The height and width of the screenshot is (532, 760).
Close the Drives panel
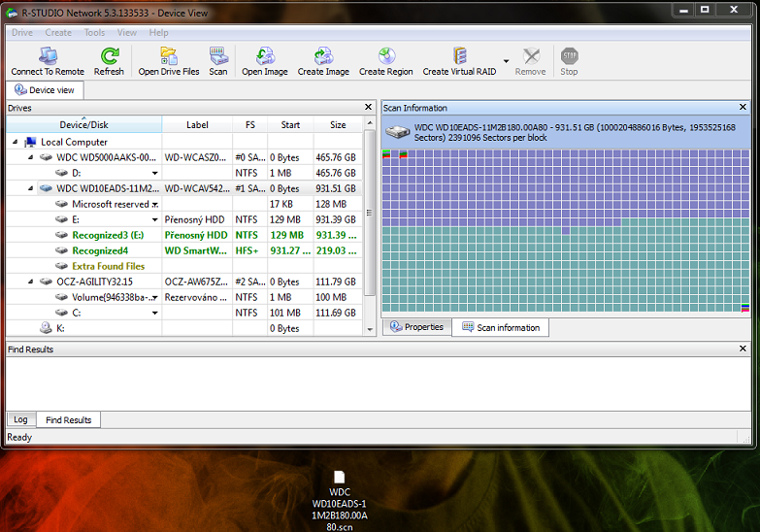[x=369, y=107]
